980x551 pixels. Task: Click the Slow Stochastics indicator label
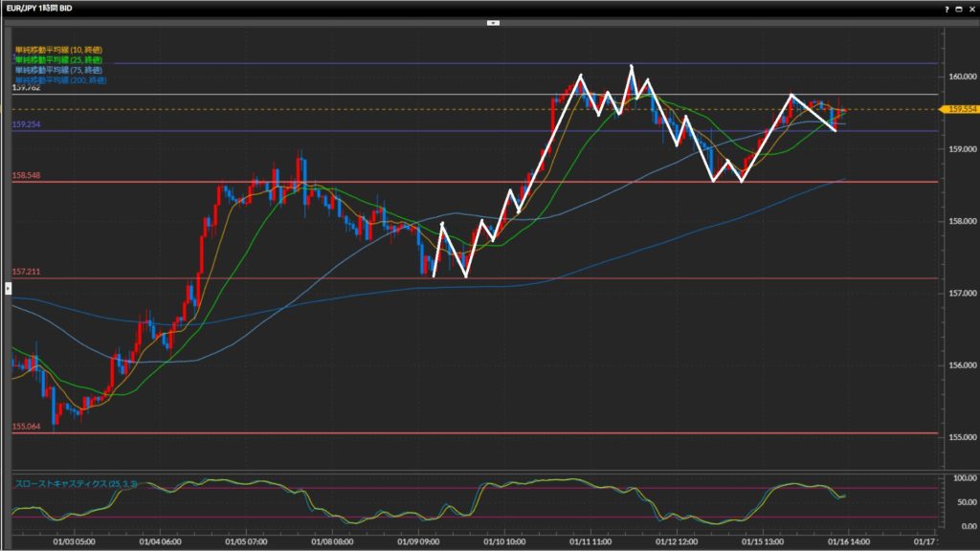coord(76,484)
